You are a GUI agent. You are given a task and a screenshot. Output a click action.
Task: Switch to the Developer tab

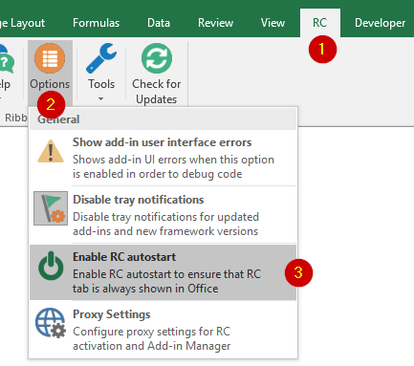tap(380, 23)
